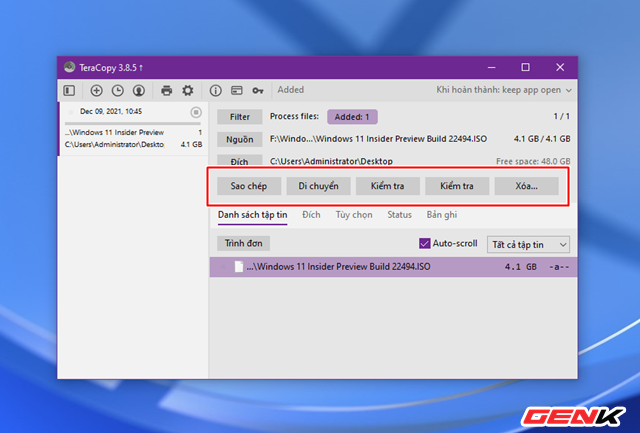Click the 'Added: 1' filter badge
640x433 pixels.
[352, 117]
